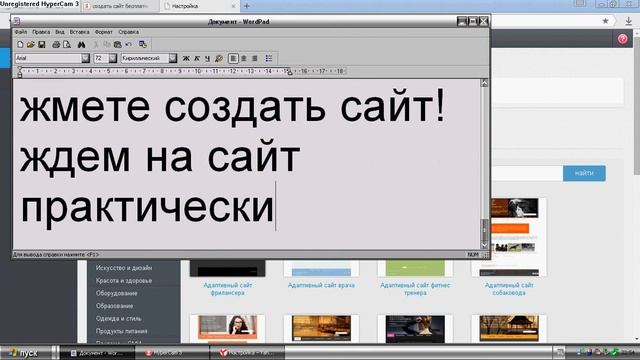Screen dimensions: 640x360
Task: Click WordPad scrollbar up arrow
Action: point(484,83)
